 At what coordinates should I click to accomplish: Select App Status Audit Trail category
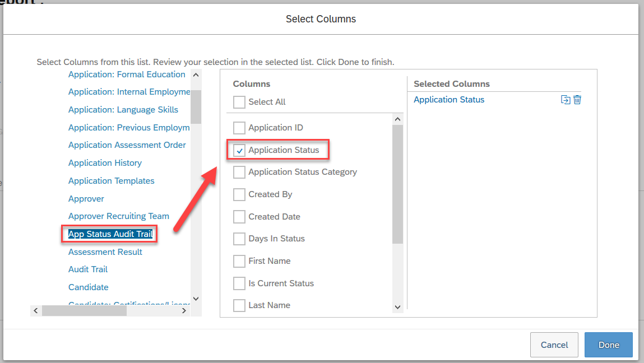tap(110, 234)
